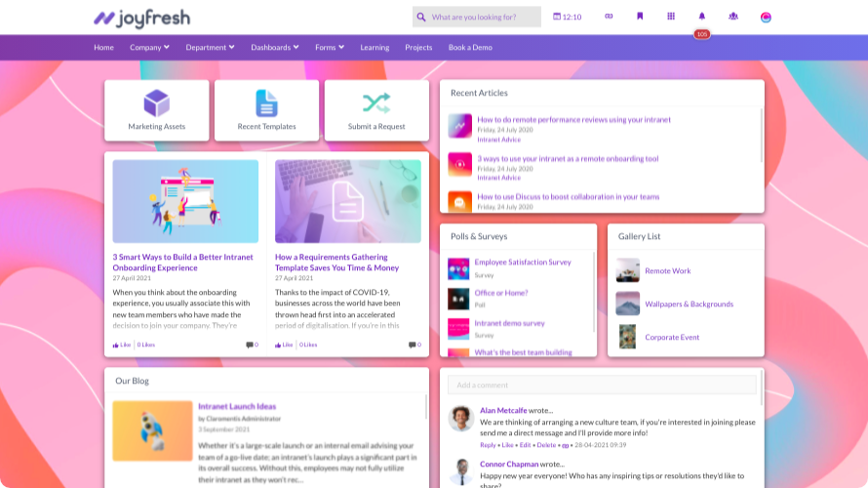This screenshot has height=488, width=868.
Task: Expand the Department menu
Action: click(x=210, y=48)
